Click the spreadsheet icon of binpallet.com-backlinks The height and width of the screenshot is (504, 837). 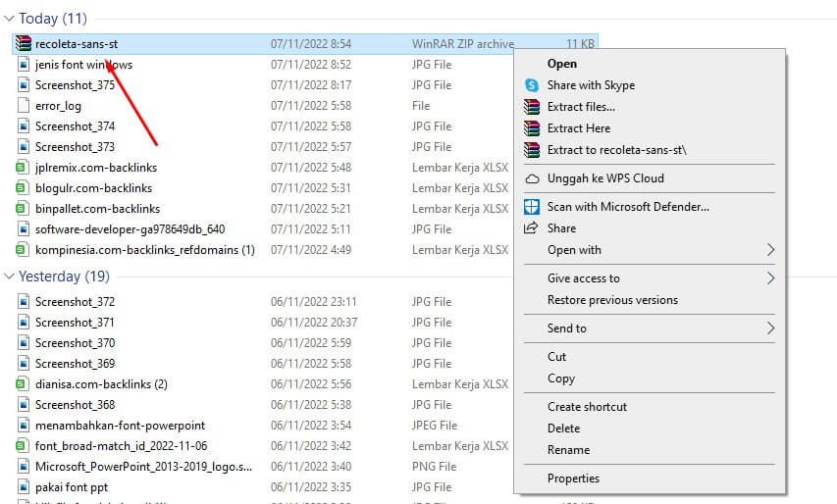pyautogui.click(x=22, y=209)
